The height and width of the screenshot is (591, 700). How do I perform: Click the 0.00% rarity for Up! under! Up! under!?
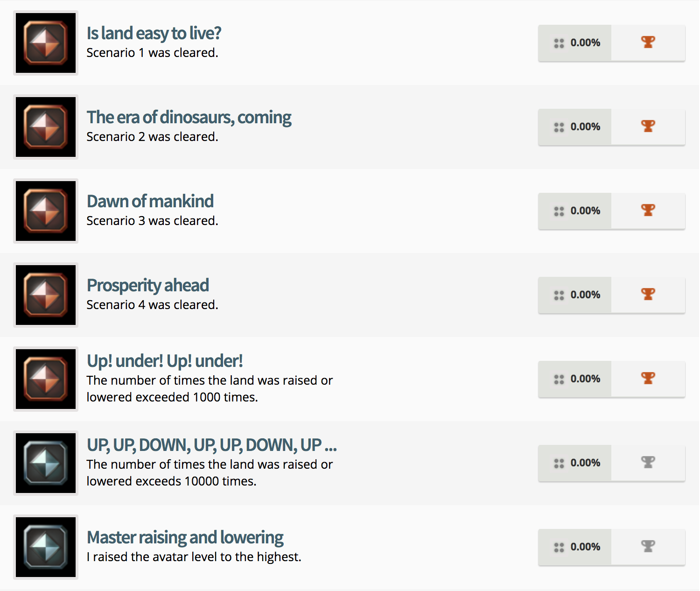coord(585,379)
